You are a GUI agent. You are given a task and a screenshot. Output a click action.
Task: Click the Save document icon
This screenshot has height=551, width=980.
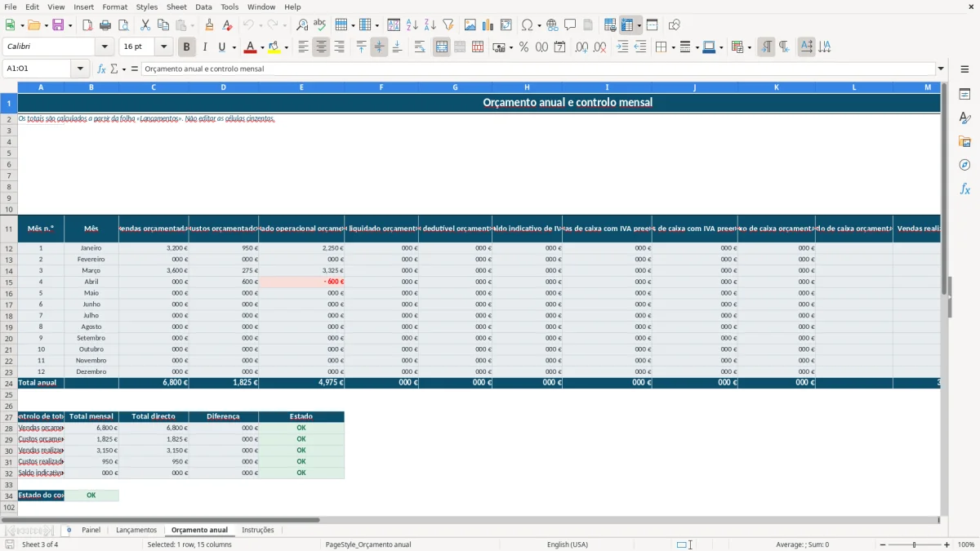pyautogui.click(x=58, y=25)
